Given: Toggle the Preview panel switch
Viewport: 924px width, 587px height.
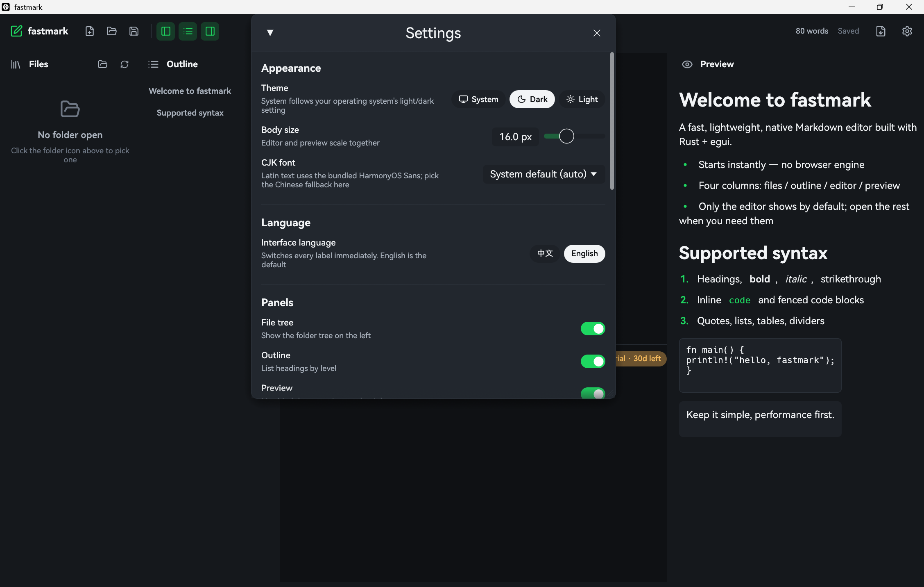Looking at the screenshot, I should pyautogui.click(x=593, y=393).
